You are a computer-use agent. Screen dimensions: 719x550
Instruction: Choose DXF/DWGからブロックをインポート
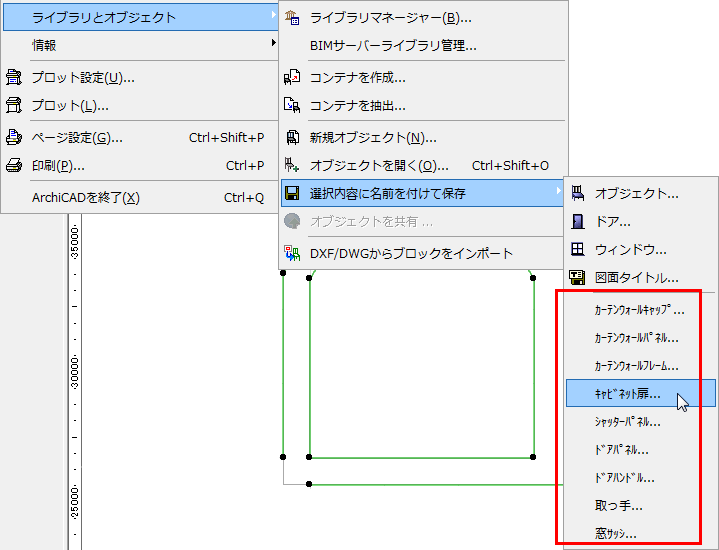pos(423,253)
